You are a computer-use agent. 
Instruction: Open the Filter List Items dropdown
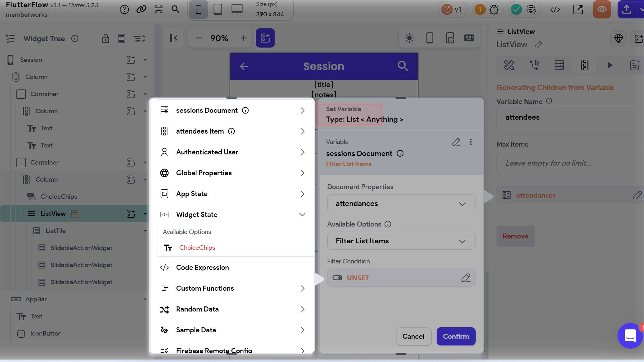pos(401,241)
